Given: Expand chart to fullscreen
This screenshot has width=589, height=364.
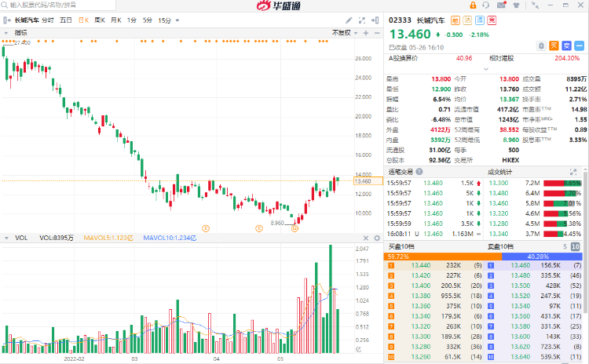Looking at the screenshot, I should (362, 20).
